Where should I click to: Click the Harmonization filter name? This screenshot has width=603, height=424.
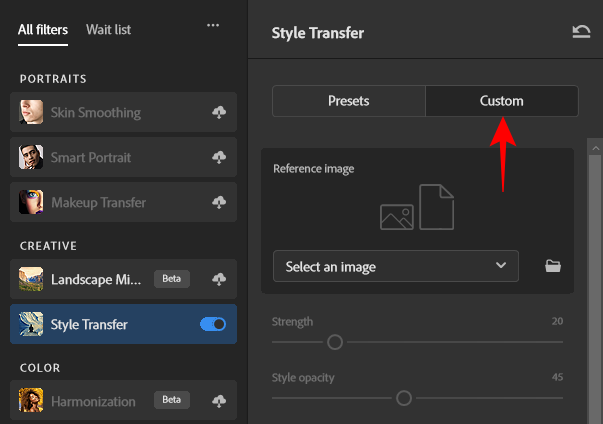93,402
